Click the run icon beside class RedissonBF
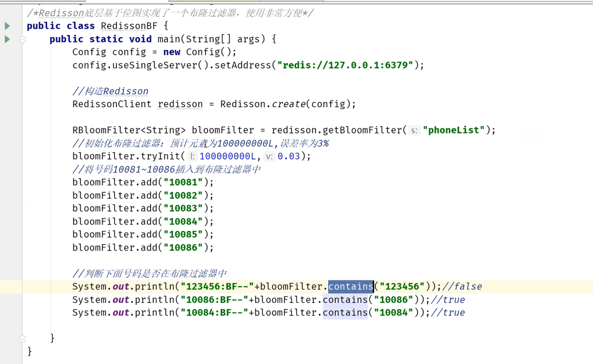Image resolution: width=593 pixels, height=364 pixels. [7, 25]
